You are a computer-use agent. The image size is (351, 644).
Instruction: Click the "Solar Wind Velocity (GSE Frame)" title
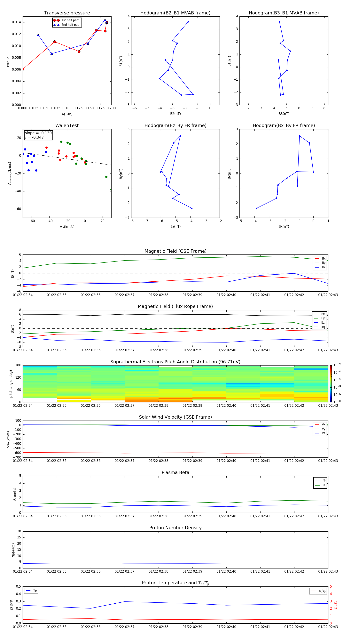(175, 417)
